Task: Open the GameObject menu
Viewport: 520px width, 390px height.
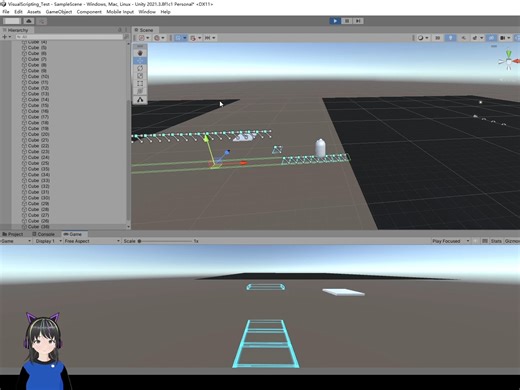Action: pyautogui.click(x=59, y=12)
